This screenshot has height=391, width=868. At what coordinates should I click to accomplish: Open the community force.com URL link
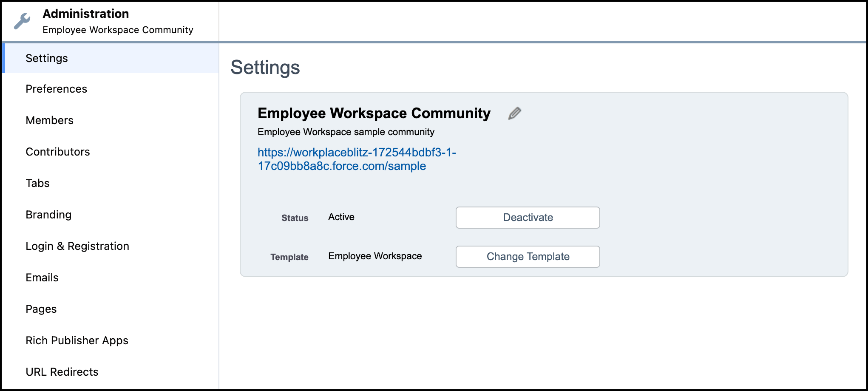pos(357,159)
